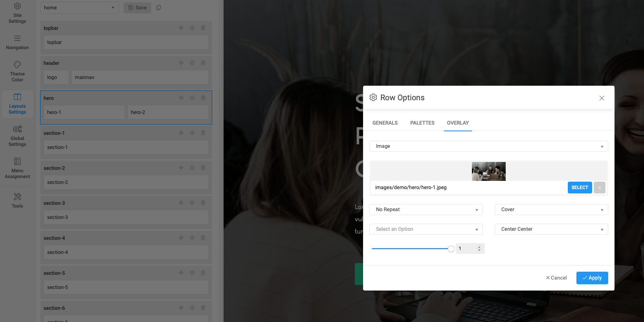Open the Select an Option dropdown
Screen dimensions: 644x322
point(426,229)
